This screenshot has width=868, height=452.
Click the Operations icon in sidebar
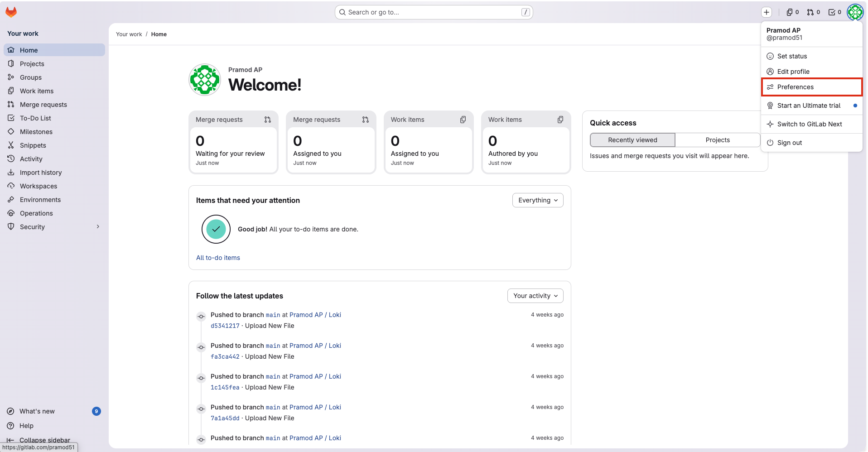point(11,213)
